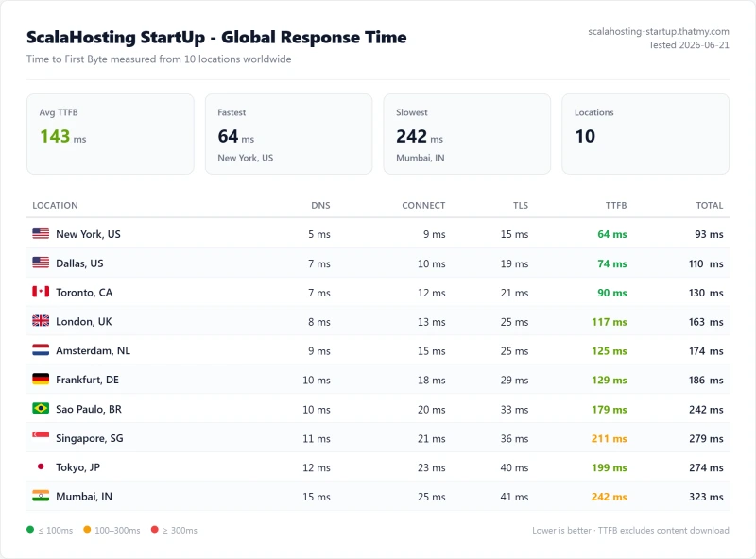Viewport: 756px width, 559px height.
Task: Click the 18 ms connect for Frankfurt
Action: [x=432, y=381]
